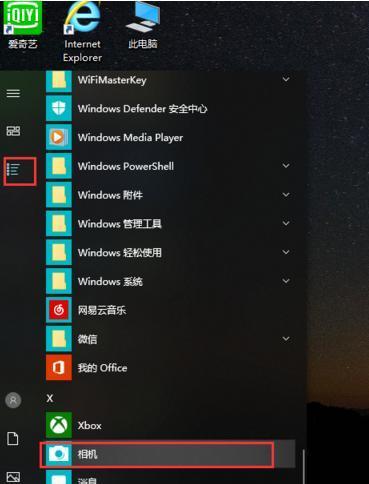The width and height of the screenshot is (369, 484).
Task: Click the Windows Defender shield icon
Action: (x=59, y=108)
